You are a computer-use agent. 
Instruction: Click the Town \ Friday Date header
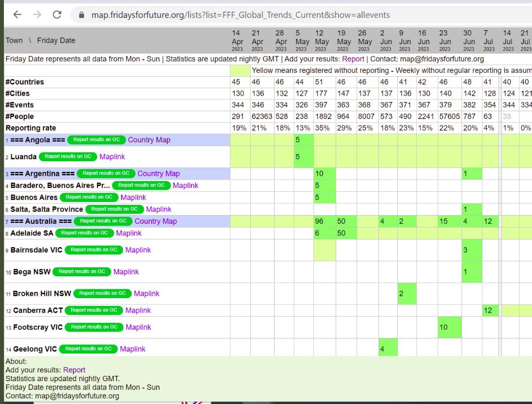pyautogui.click(x=40, y=40)
